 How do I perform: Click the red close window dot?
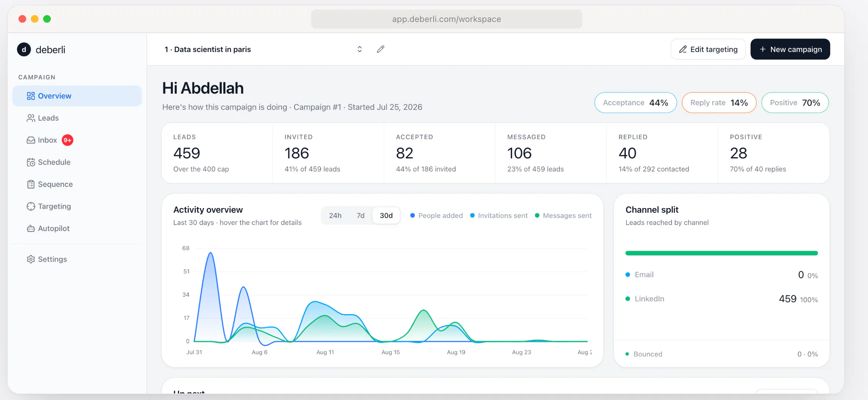[22, 19]
